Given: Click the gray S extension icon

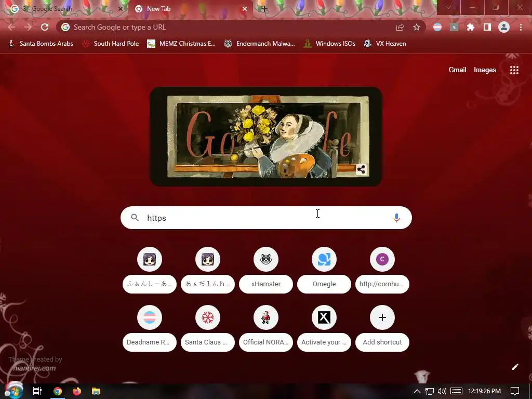Looking at the screenshot, I should [454, 27].
